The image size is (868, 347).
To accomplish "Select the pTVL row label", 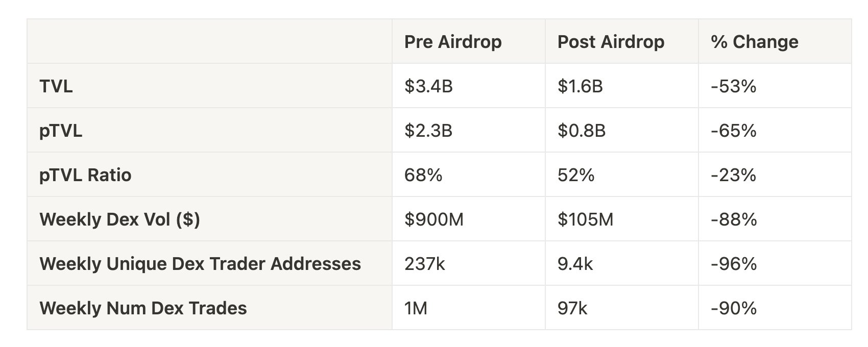I will 61,131.
